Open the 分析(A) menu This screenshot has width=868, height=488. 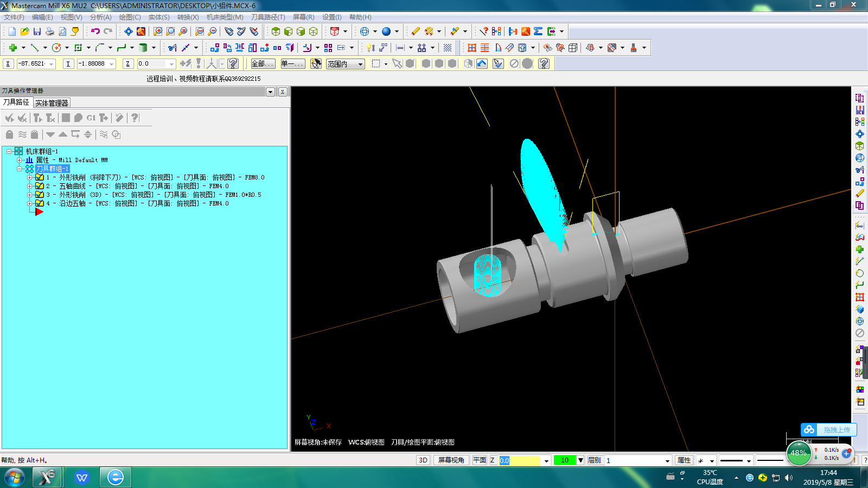coord(101,17)
